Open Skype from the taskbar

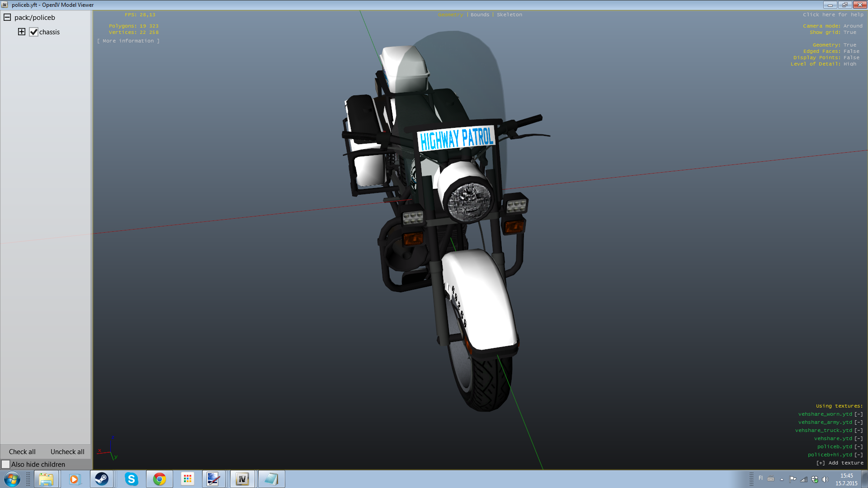tap(131, 479)
